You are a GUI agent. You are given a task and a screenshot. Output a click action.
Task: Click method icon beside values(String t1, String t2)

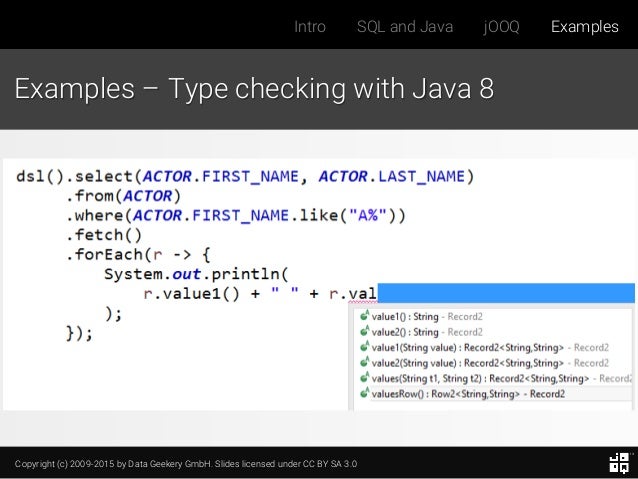tap(365, 377)
